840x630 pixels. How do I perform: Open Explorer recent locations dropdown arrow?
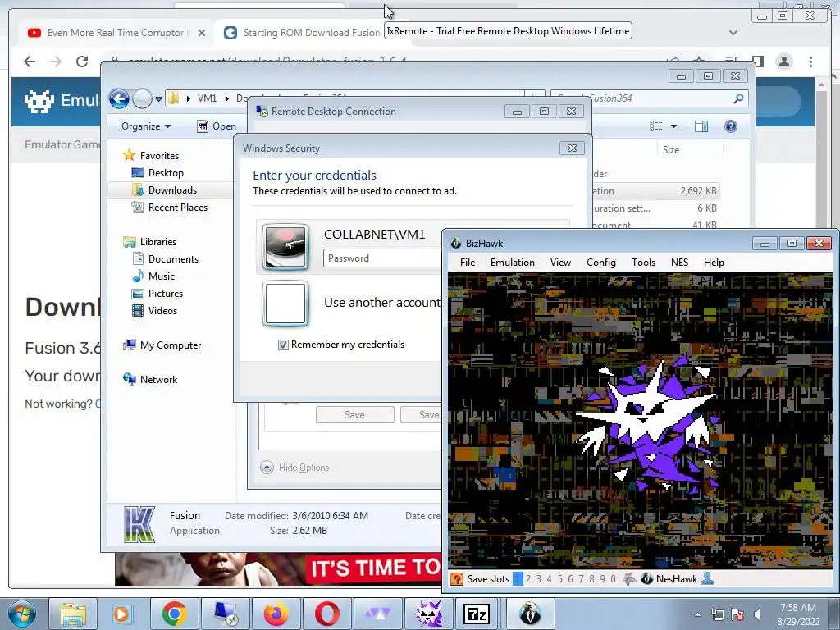point(158,99)
